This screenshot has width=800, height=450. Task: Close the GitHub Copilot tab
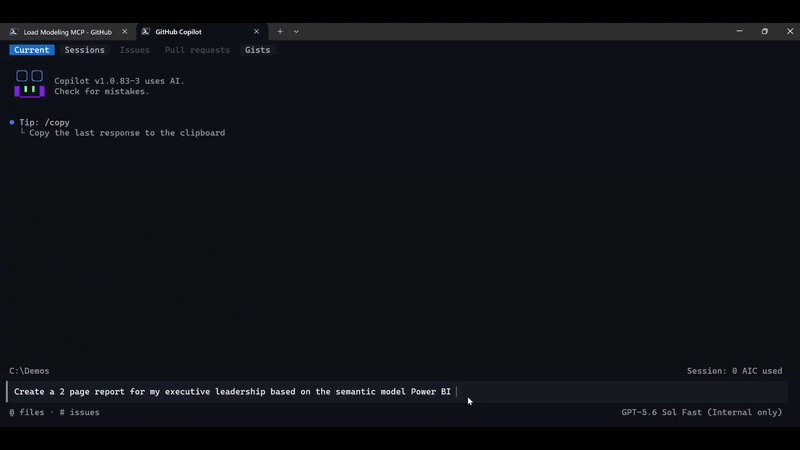coord(256,32)
